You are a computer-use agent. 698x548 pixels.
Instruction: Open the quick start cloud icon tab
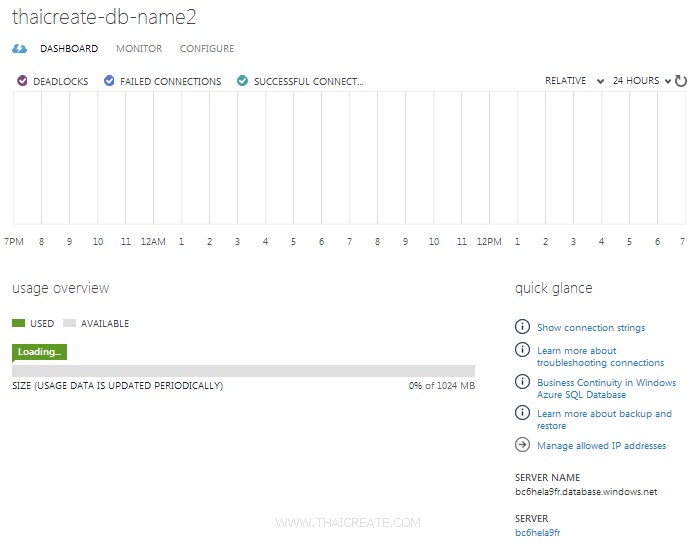19,49
